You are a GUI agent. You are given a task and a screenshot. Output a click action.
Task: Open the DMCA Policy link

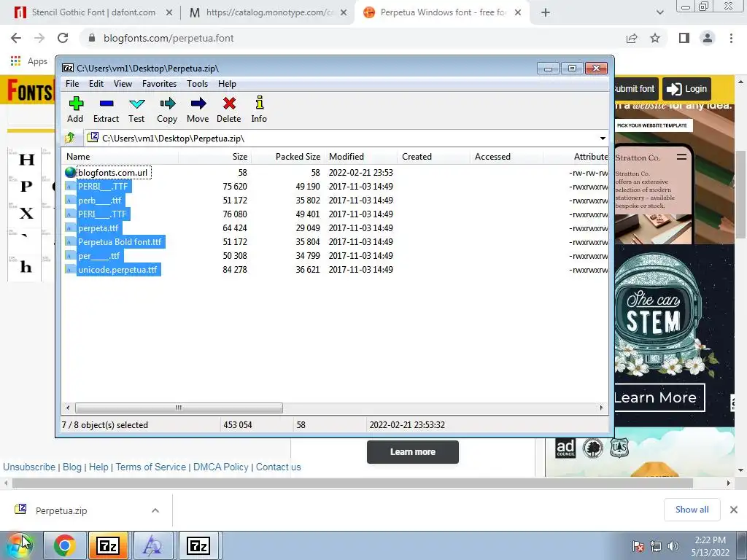point(220,467)
